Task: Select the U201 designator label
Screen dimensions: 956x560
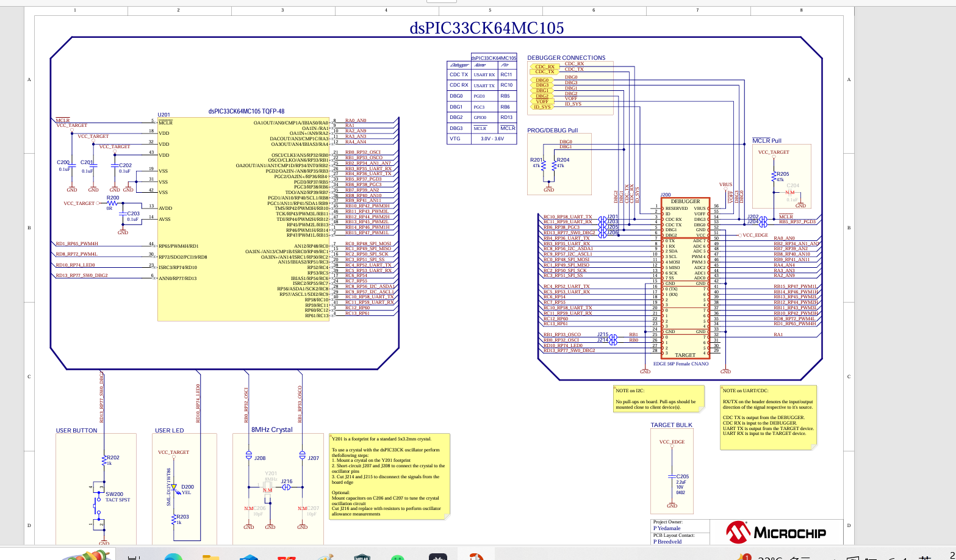Action: [x=164, y=115]
